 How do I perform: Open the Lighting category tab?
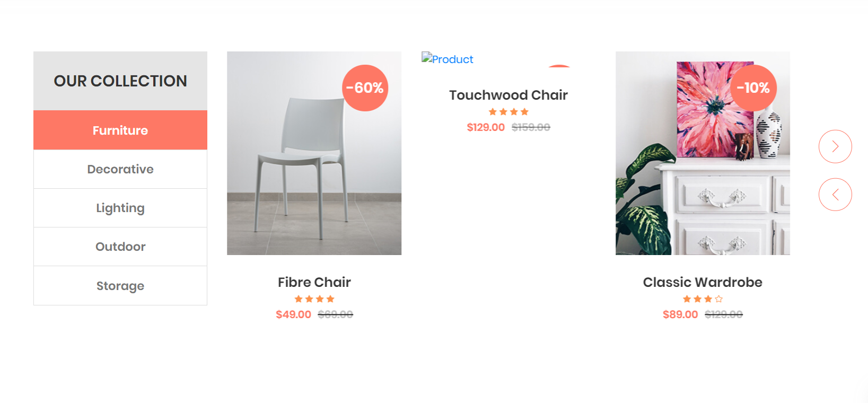120,208
